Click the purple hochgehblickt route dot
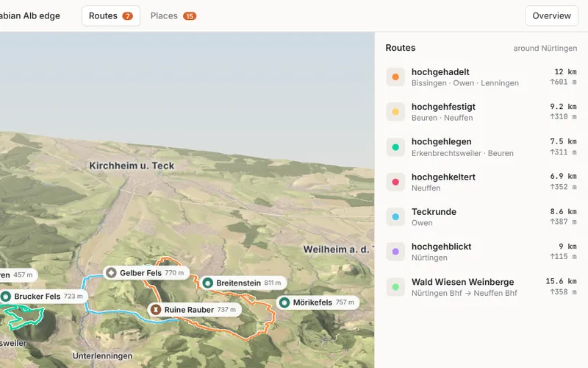 coord(395,252)
